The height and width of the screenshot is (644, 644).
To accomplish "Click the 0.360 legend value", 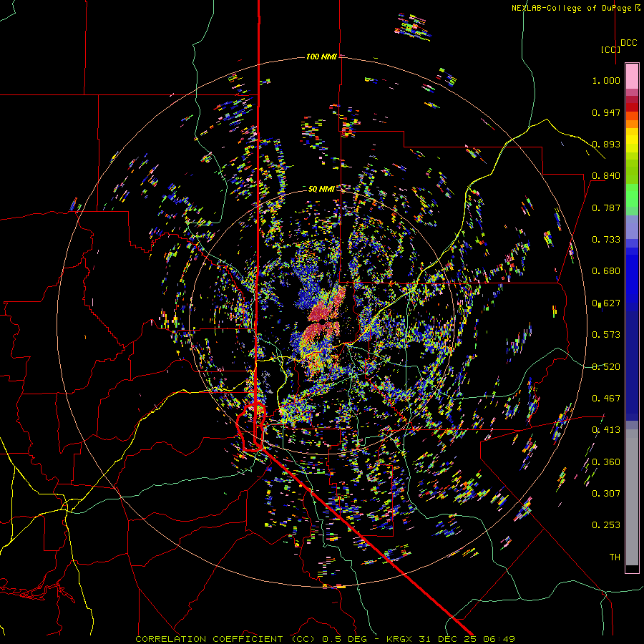I will 606,462.
